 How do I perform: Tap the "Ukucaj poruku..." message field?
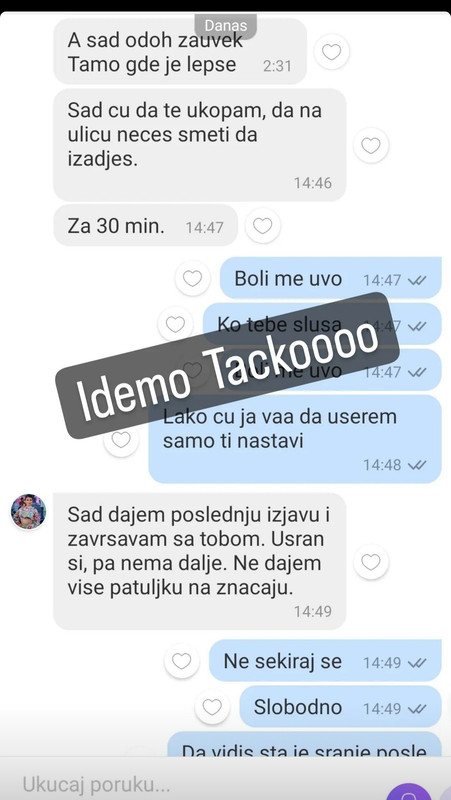pyautogui.click(x=194, y=784)
